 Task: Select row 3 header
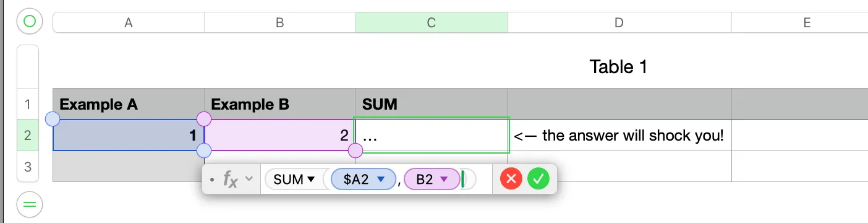coord(28,166)
